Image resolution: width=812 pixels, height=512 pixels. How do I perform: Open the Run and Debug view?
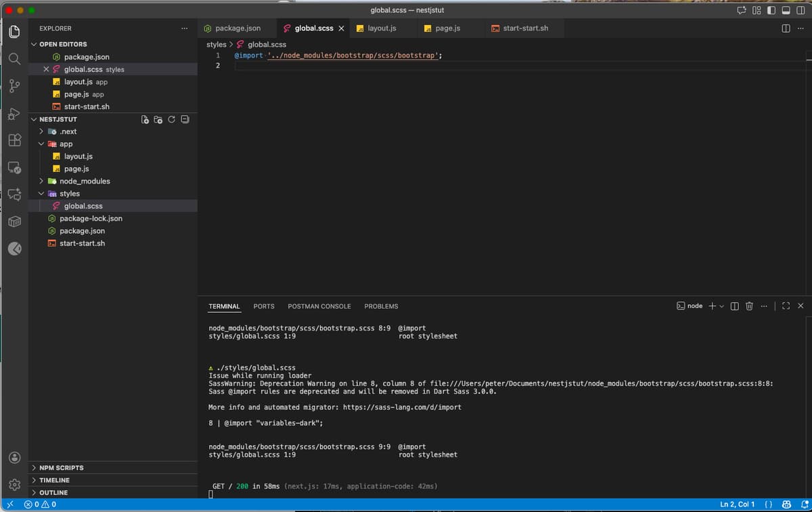pyautogui.click(x=14, y=114)
